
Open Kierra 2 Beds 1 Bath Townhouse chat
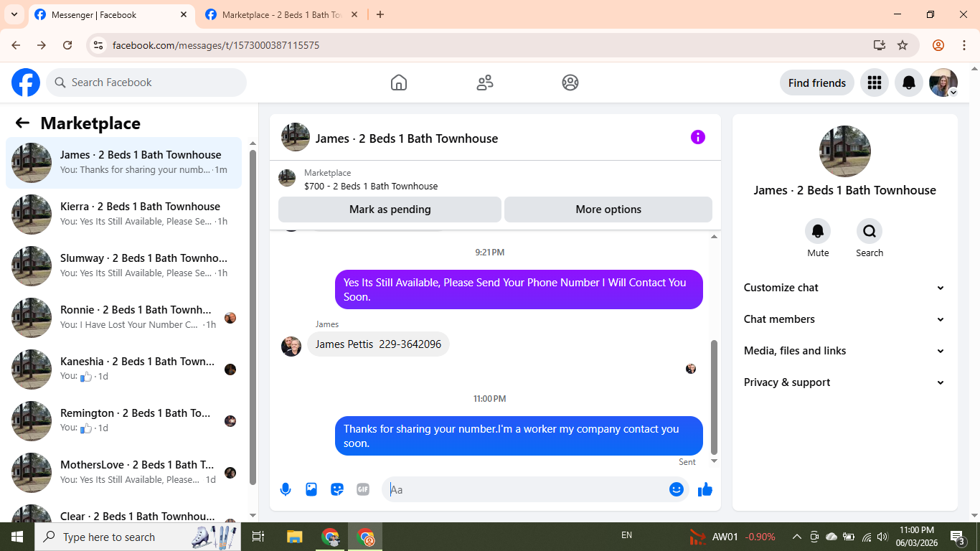(x=123, y=214)
